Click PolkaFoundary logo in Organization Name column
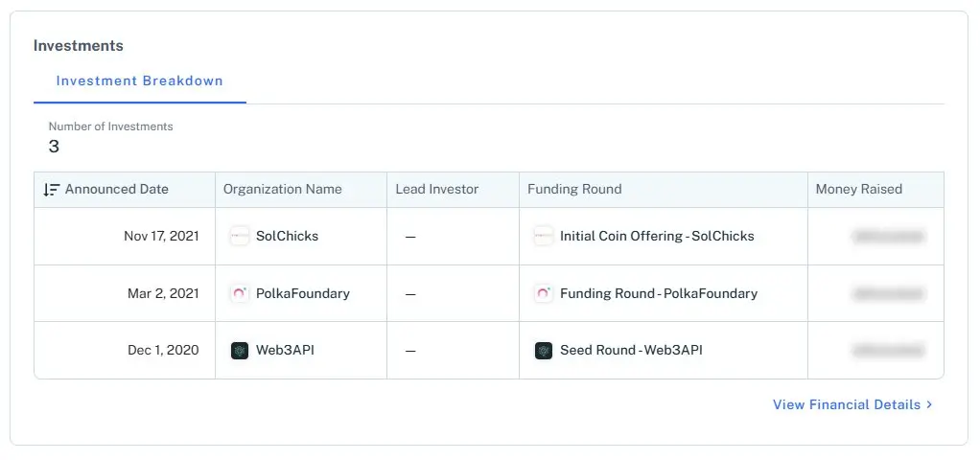The width and height of the screenshot is (980, 460). (x=240, y=294)
